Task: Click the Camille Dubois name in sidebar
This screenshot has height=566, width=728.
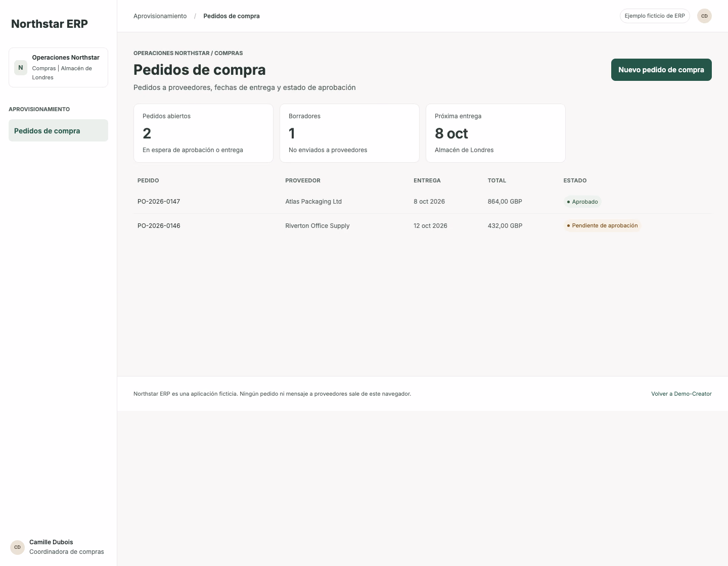Action: pyautogui.click(x=51, y=542)
